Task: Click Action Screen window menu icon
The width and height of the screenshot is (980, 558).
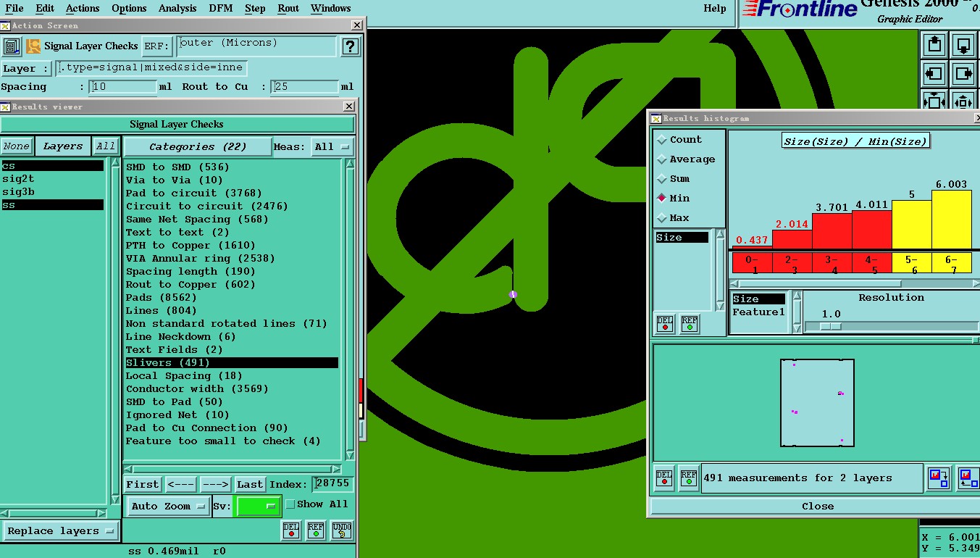Action: coord(5,25)
